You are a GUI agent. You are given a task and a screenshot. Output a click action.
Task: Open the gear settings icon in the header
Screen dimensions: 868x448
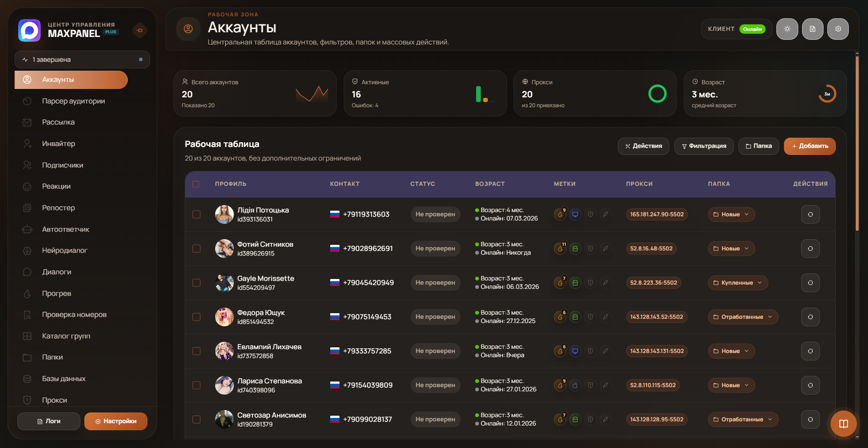tap(838, 29)
